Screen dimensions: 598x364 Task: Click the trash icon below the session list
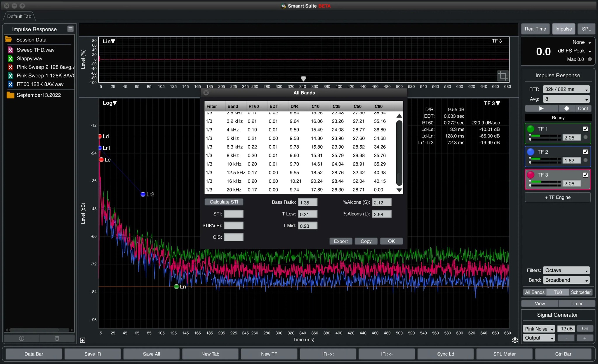point(57,338)
